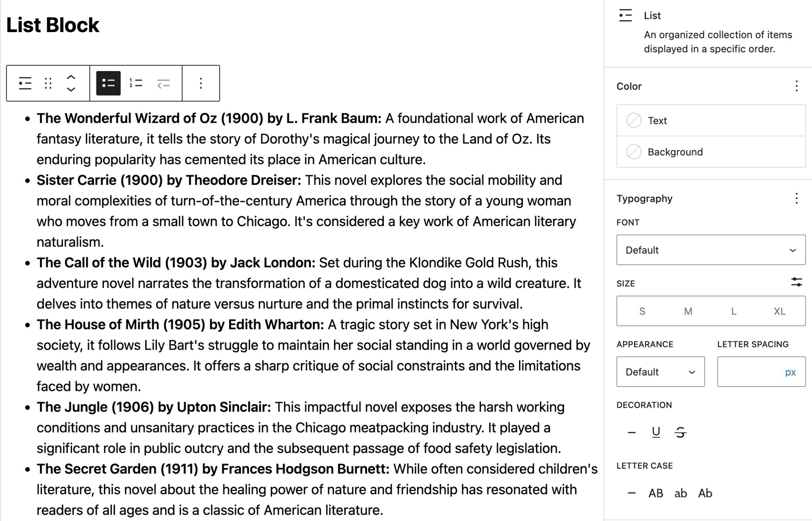Move the list block up with the up chevron
The height and width of the screenshot is (521, 812).
[71, 77]
